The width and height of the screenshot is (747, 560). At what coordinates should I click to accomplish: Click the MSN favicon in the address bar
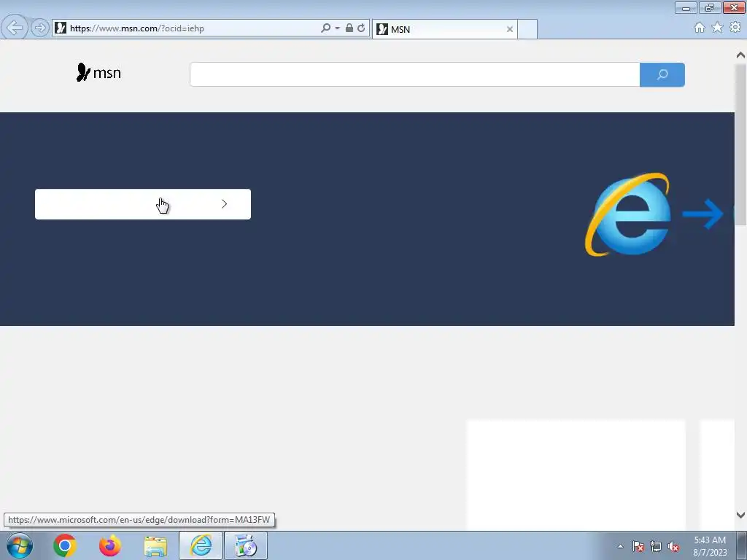point(61,28)
